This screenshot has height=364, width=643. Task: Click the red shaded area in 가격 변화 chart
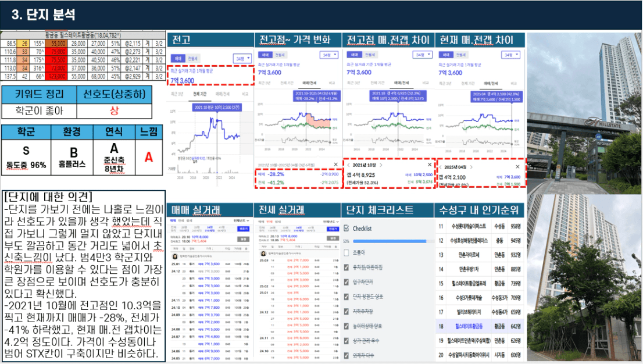click(318, 122)
